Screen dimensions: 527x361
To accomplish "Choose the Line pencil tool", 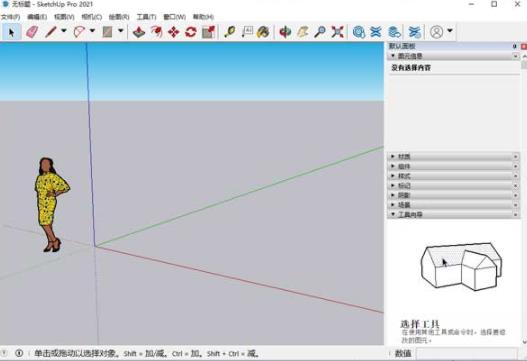I will tap(51, 32).
